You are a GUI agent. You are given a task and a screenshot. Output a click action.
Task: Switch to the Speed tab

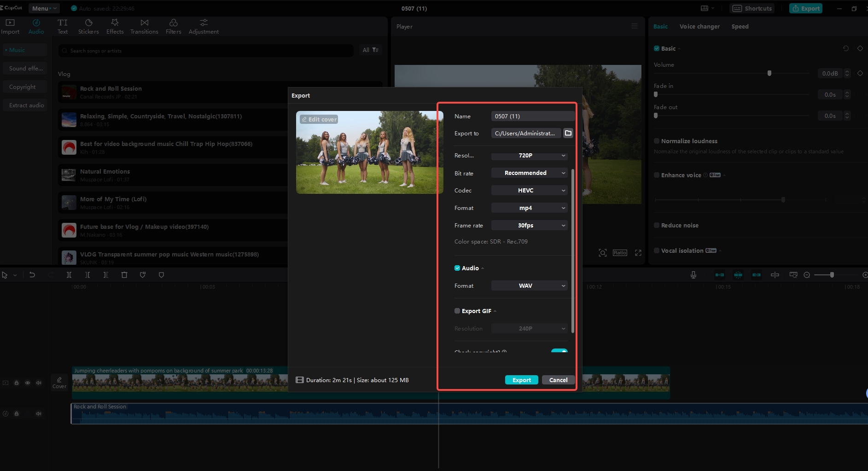[x=740, y=26]
